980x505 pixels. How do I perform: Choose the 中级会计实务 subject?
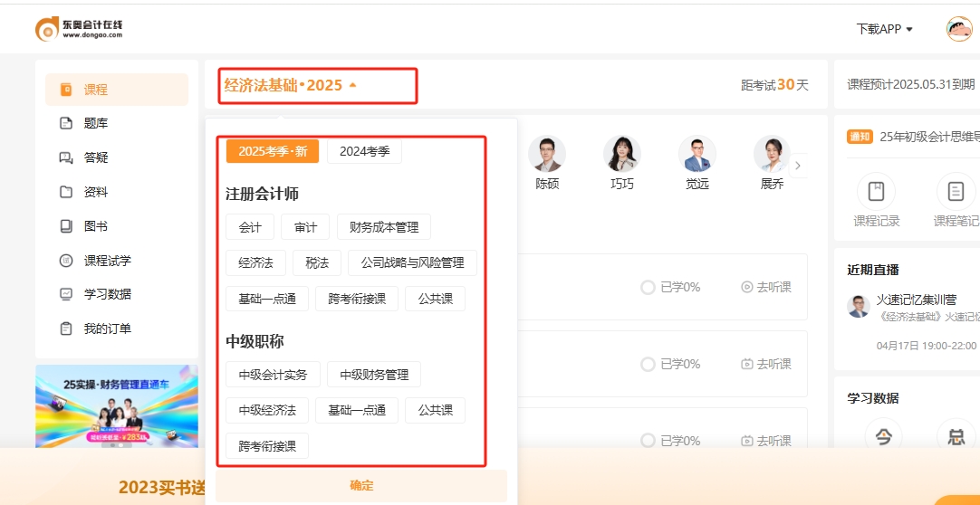pos(274,375)
